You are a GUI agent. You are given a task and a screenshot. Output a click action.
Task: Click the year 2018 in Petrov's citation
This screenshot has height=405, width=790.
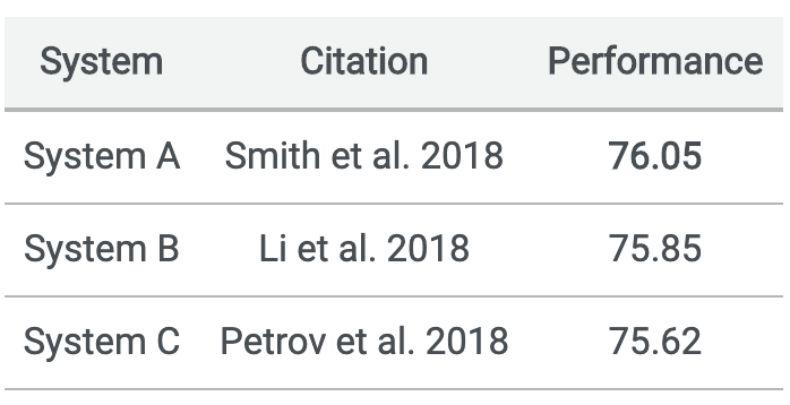(468, 342)
